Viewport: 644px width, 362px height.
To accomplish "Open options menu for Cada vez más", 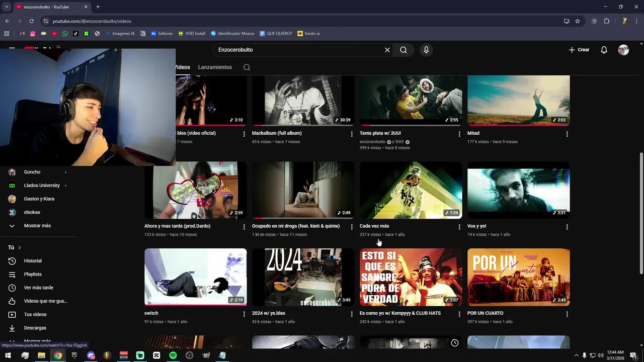I will 459,227.
